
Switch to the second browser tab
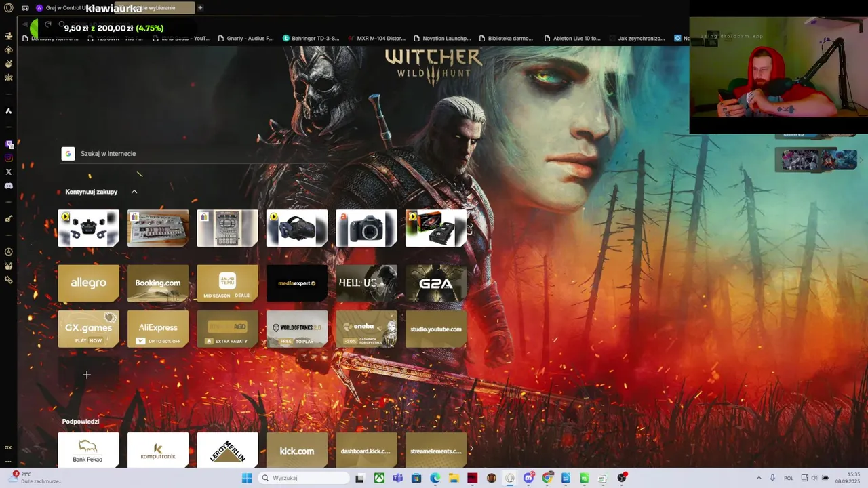point(155,8)
